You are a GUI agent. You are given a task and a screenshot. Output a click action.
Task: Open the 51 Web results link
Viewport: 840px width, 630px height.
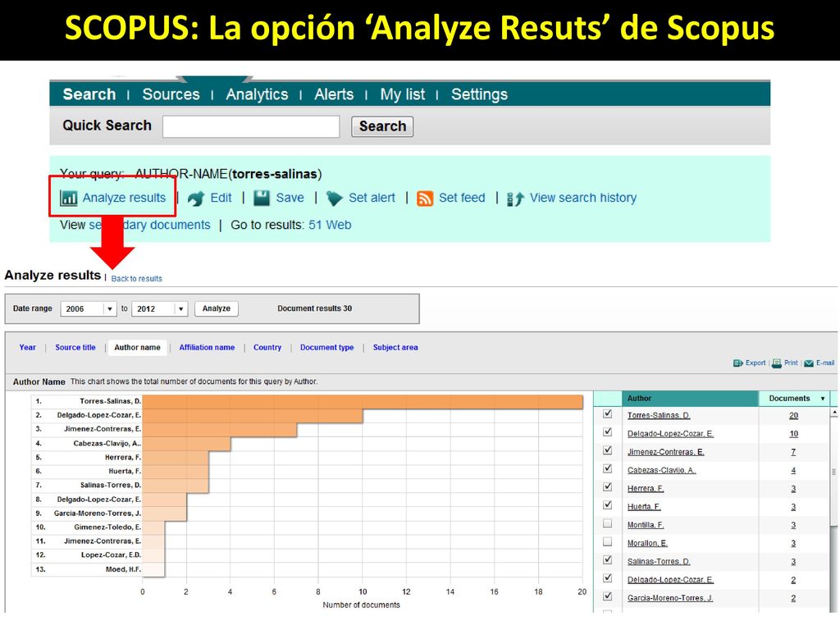click(x=330, y=225)
